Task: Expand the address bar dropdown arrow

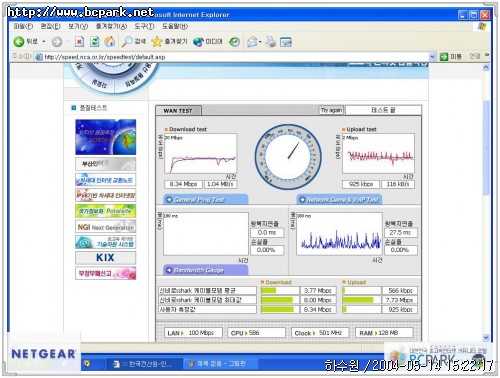Action: click(x=432, y=57)
